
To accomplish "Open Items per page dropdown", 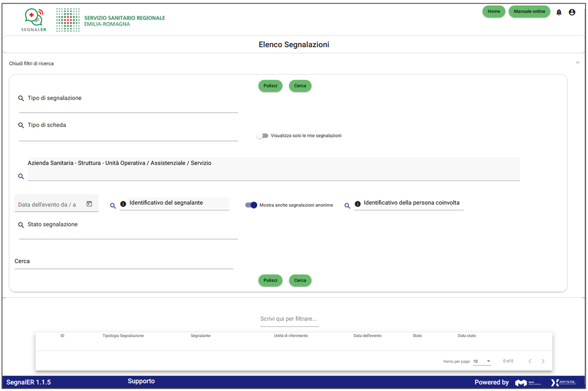I will 482,361.
